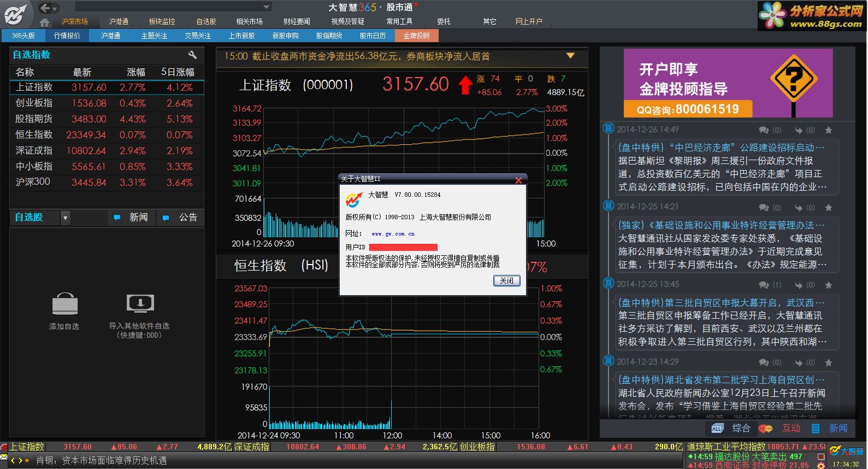This screenshot has width=868, height=469.
Task: Sort index list by 5日涨幅 column
Action: click(x=178, y=72)
